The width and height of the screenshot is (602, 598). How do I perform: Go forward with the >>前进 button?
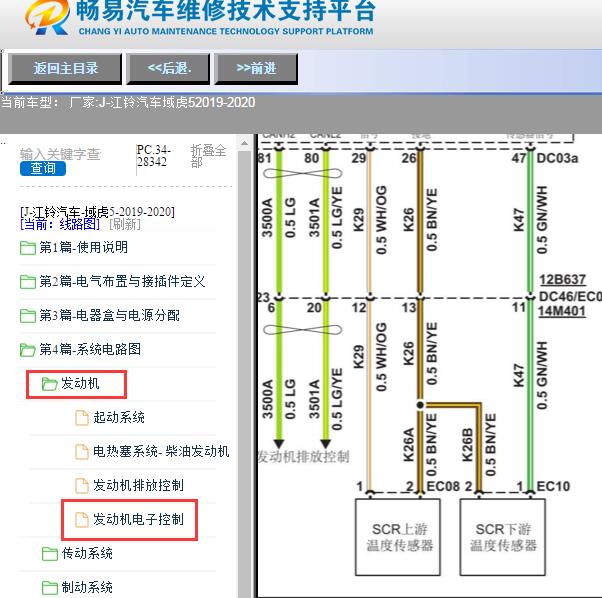256,69
